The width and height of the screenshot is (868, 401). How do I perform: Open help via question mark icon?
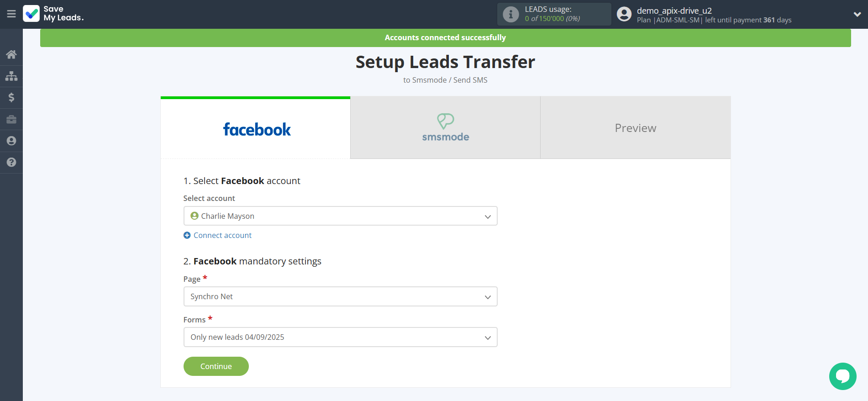tap(11, 162)
